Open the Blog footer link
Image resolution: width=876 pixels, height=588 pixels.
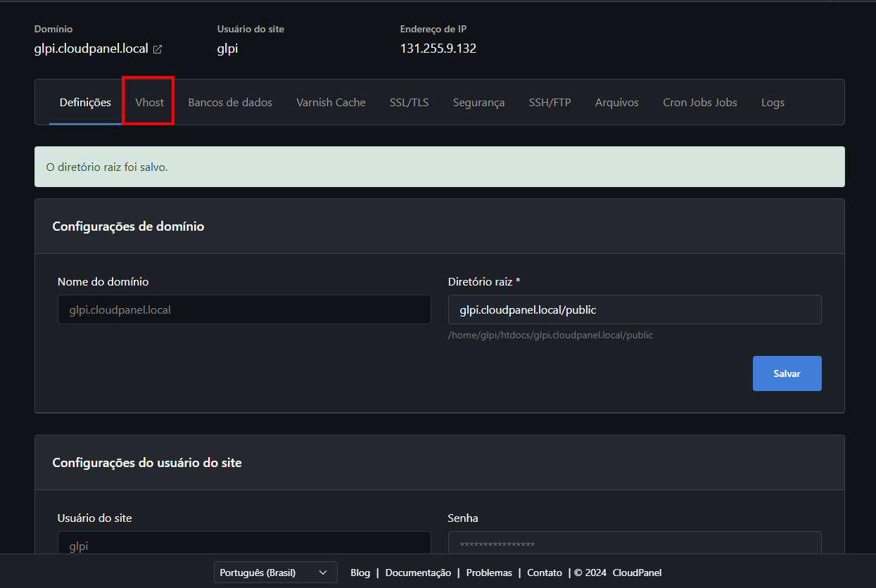pos(360,573)
